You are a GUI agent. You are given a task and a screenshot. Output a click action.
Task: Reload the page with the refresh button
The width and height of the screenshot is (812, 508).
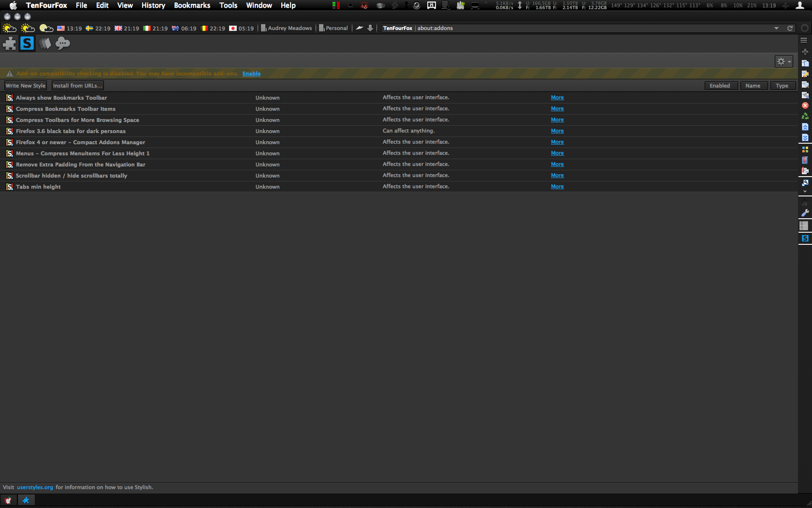click(790, 28)
